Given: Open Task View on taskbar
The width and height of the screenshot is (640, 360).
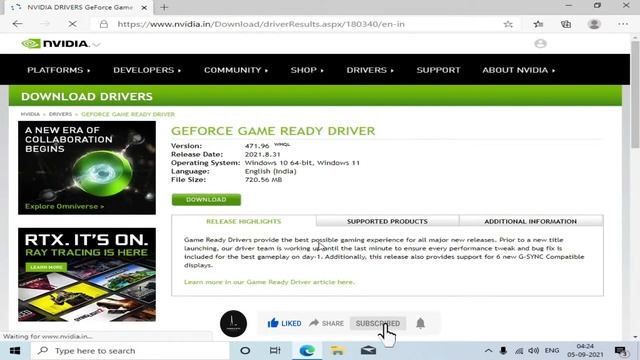Looking at the screenshot, I should coord(275,351).
